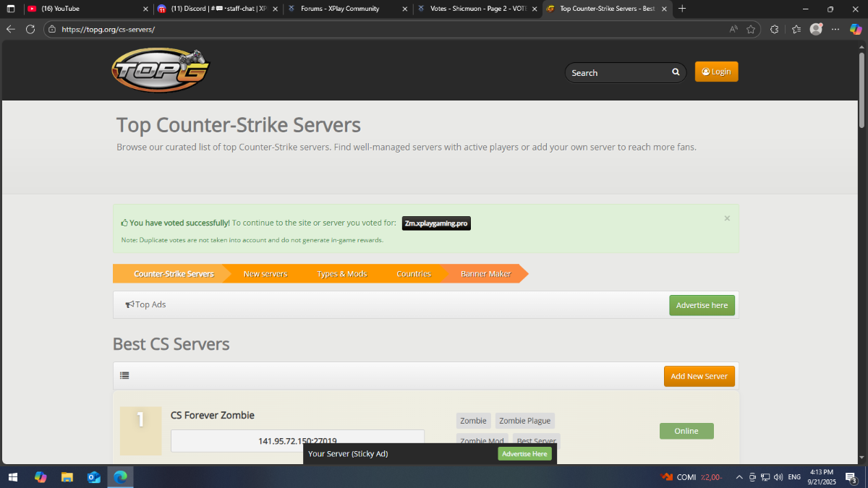Toggle the server list view icon
The image size is (868, 488).
tap(125, 376)
